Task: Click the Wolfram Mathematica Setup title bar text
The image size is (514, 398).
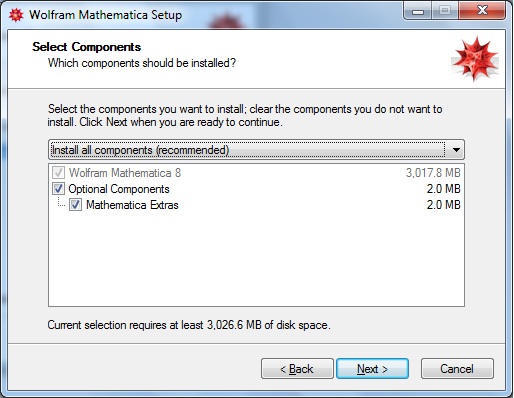Action: pos(105,15)
